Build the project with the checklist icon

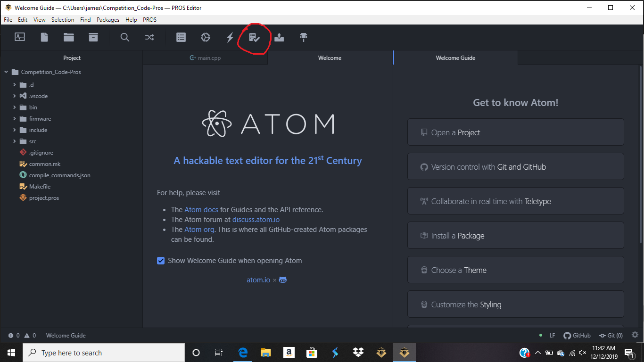tap(255, 37)
